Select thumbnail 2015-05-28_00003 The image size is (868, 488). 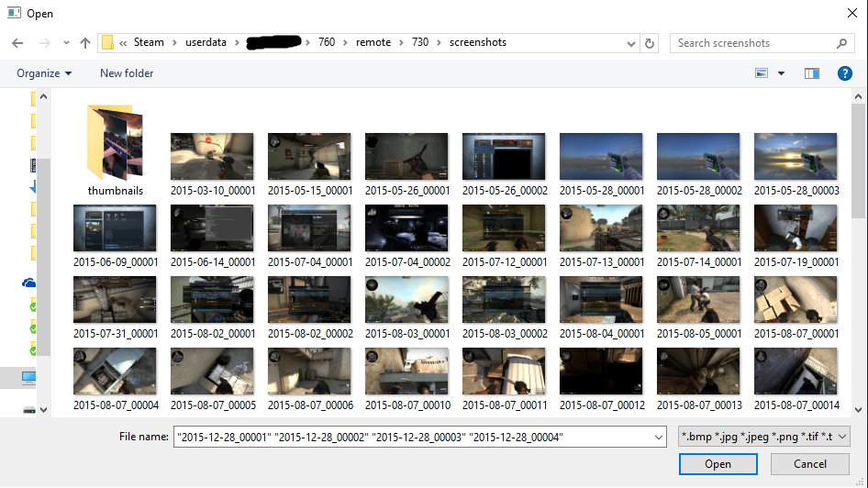pyautogui.click(x=796, y=156)
